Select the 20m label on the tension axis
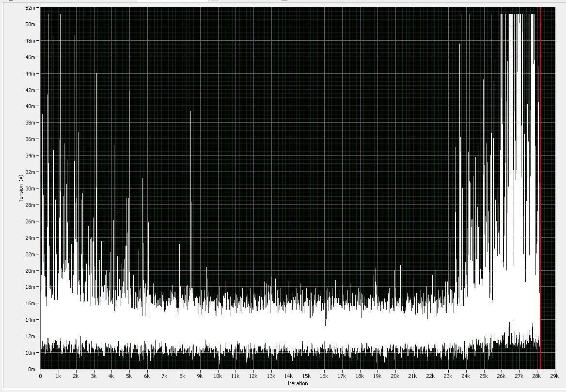Screen dimensions: 566x392 pos(32,270)
